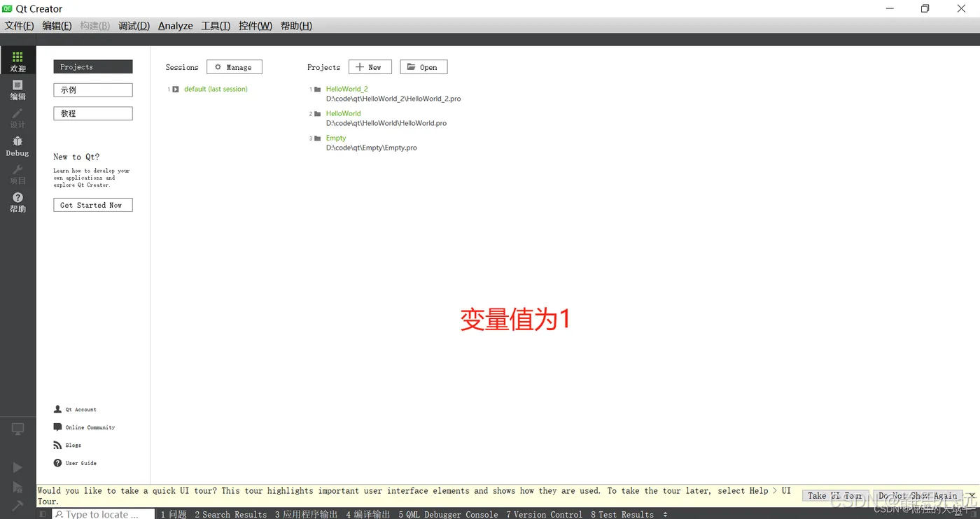Open the Online Community link

pyautogui.click(x=85, y=427)
